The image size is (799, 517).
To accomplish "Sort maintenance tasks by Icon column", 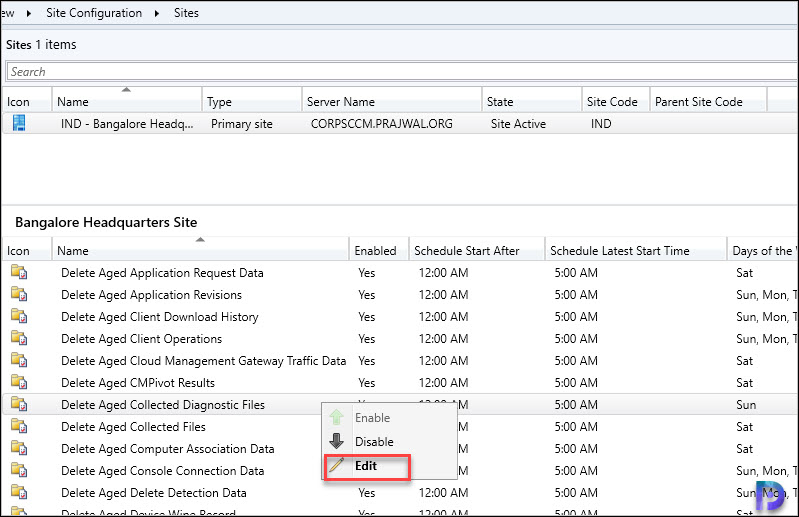I will pos(27,250).
